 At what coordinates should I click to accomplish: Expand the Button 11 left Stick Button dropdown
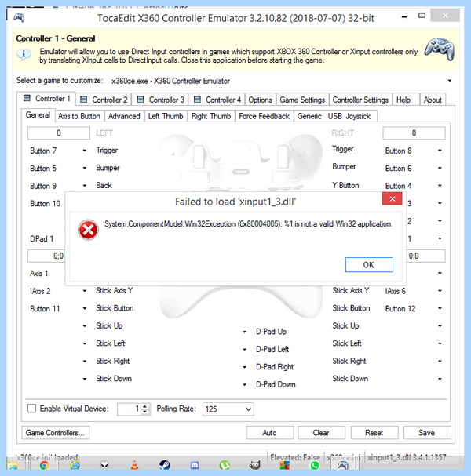85,308
